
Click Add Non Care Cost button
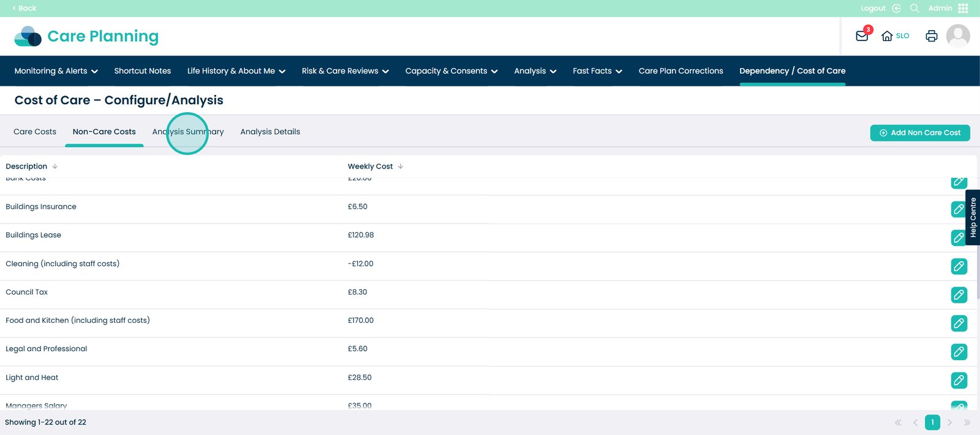(x=919, y=133)
